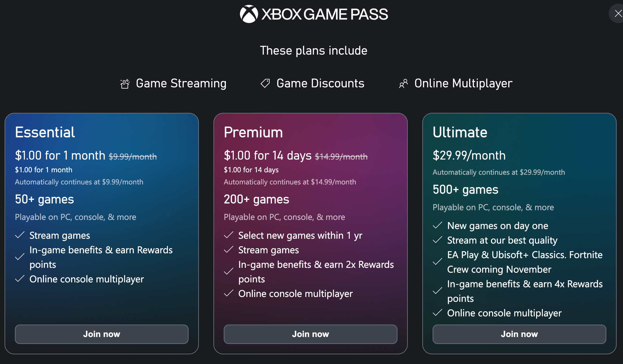Click checkmark beside New games on day one
This screenshot has height=364, width=623.
click(437, 225)
